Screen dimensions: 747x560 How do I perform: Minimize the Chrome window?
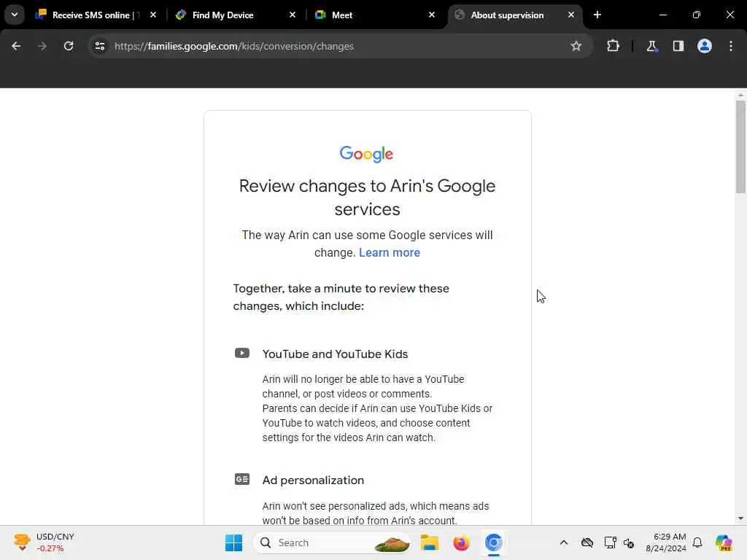pyautogui.click(x=662, y=15)
